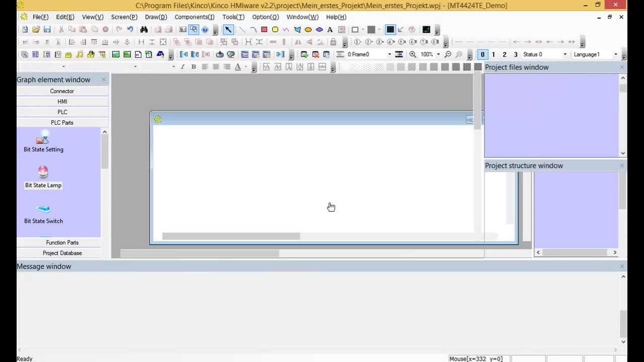This screenshot has width=644, height=362.
Task: Switch to state 0 button
Action: (482, 54)
